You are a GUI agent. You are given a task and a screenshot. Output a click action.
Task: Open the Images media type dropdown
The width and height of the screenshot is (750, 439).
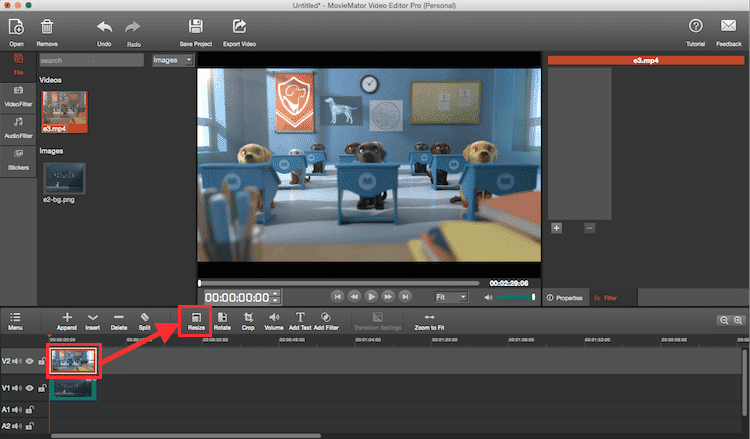[173, 60]
